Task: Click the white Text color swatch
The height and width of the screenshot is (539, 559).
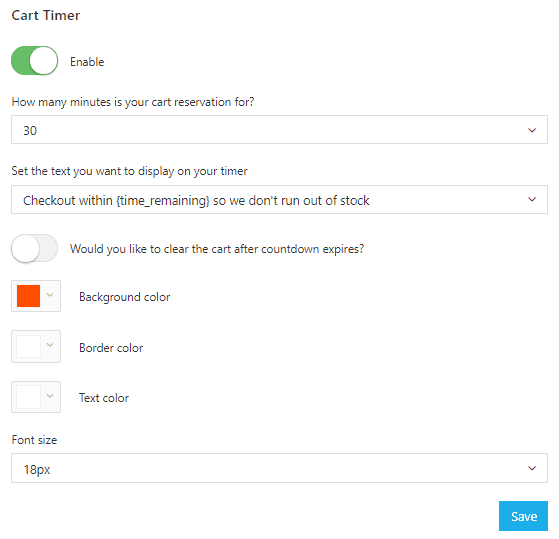Action: click(x=29, y=397)
